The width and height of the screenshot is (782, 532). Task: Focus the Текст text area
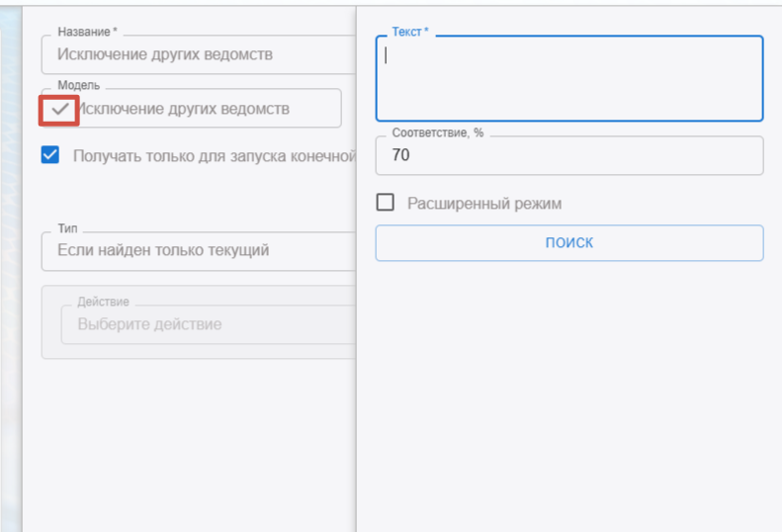(x=569, y=78)
